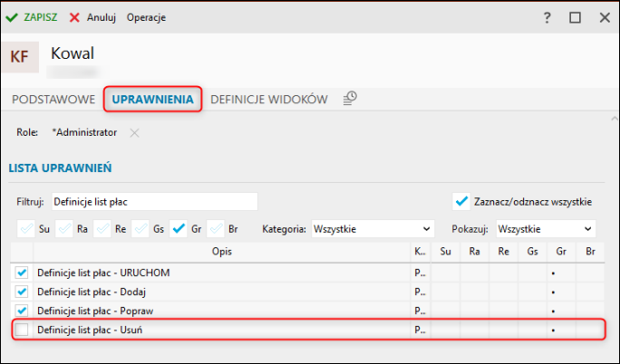Check Definicje list płac - Usuń checkbox
The image size is (620, 364).
(x=22, y=330)
